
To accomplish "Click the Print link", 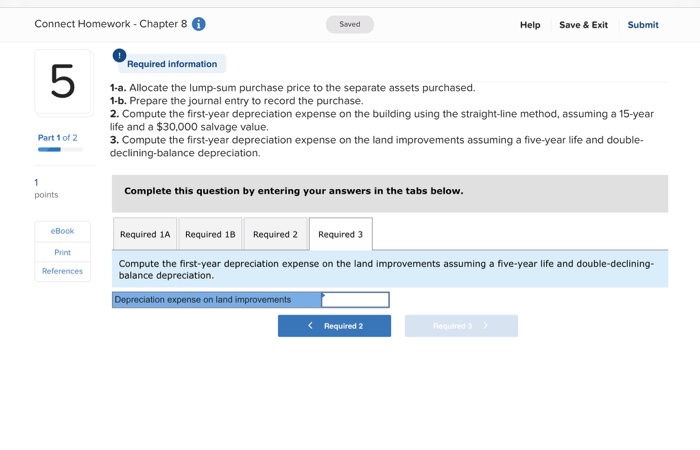I will click(x=62, y=252).
